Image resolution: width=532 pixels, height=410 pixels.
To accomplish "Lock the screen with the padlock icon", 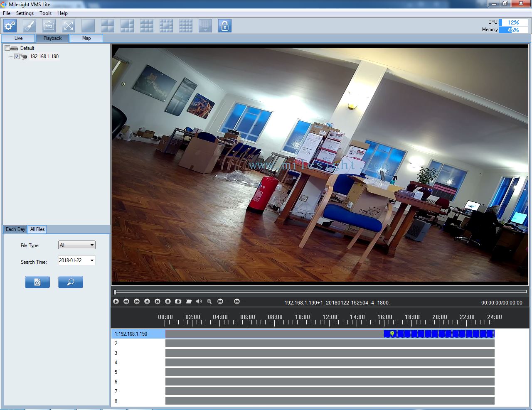I will click(224, 25).
